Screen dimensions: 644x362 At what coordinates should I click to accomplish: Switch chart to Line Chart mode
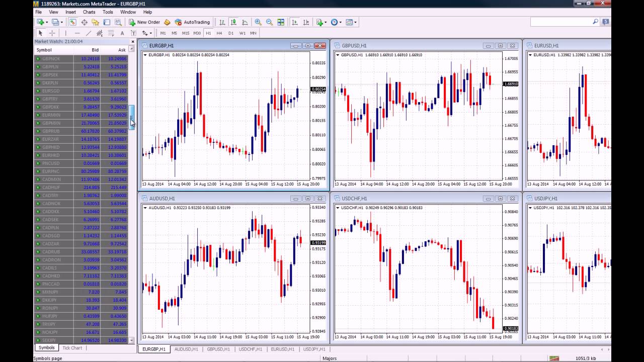[x=245, y=22]
